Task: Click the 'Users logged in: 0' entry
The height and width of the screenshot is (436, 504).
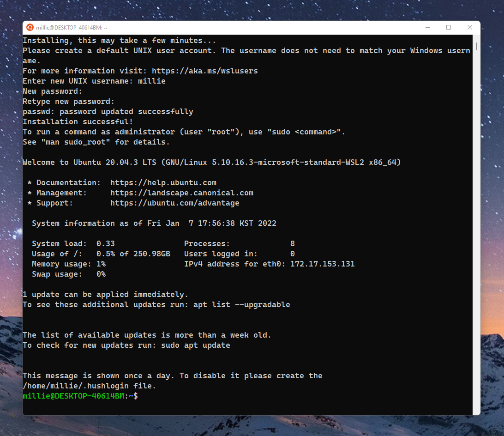Action: [x=240, y=254]
